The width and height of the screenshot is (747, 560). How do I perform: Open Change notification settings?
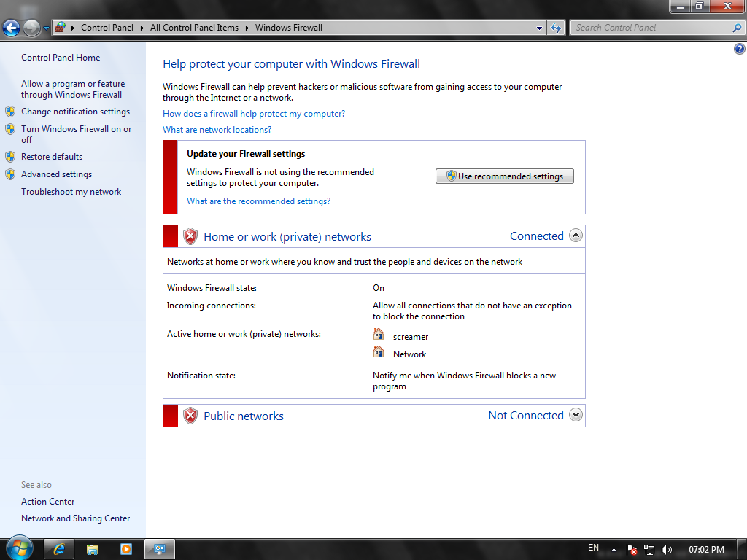pos(75,112)
